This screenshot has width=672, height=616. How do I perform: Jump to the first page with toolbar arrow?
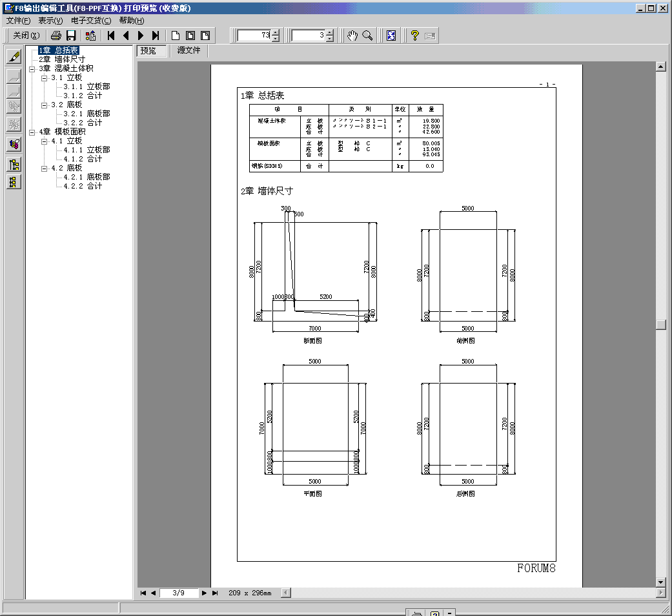point(111,36)
